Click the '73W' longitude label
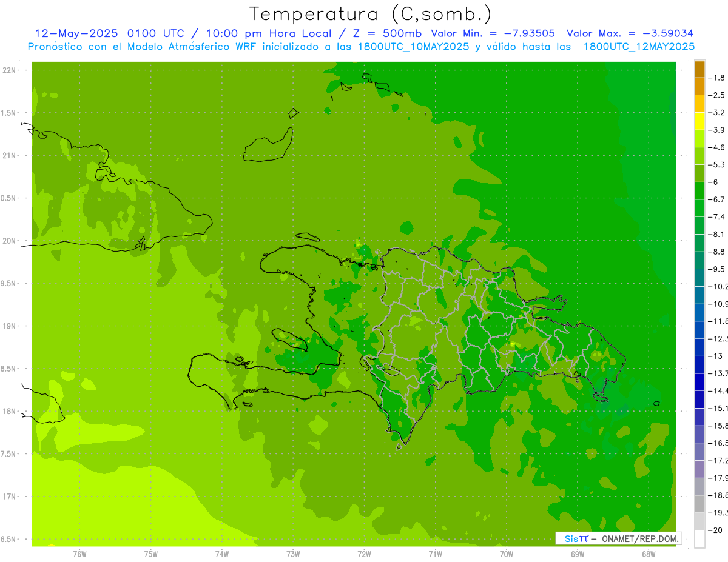The width and height of the screenshot is (728, 562). [x=293, y=554]
